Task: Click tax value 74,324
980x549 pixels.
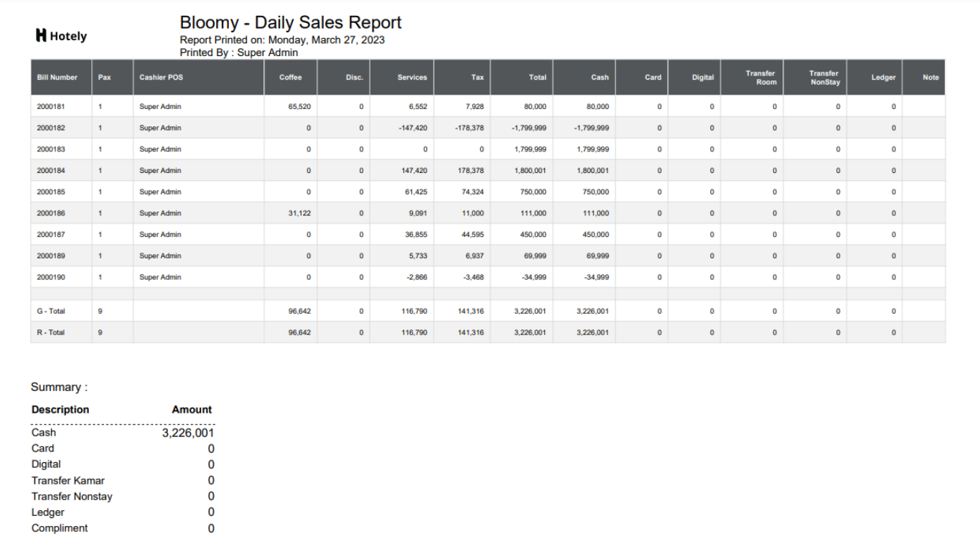Action: coord(471,192)
